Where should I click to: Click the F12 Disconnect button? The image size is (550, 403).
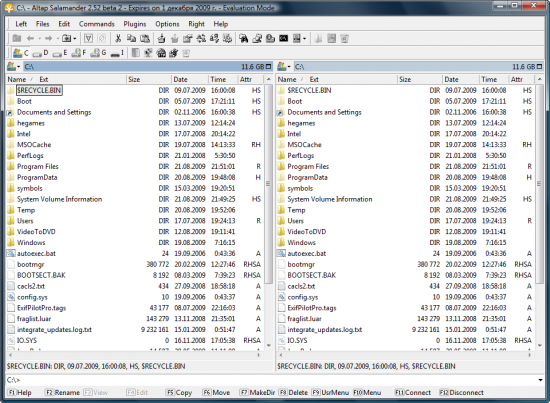(461, 392)
